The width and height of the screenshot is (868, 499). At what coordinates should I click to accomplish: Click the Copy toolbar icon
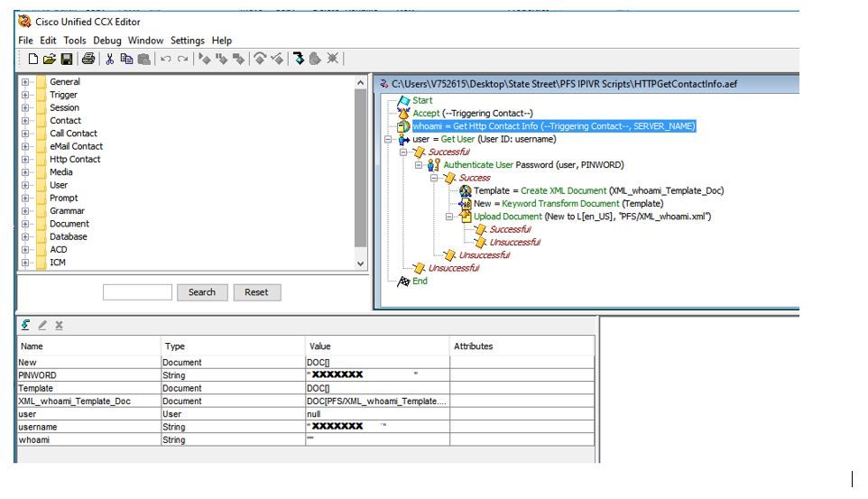pos(126,59)
